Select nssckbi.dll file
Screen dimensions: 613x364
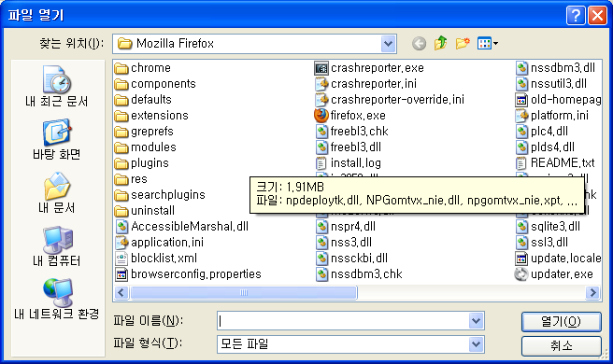pos(351,259)
